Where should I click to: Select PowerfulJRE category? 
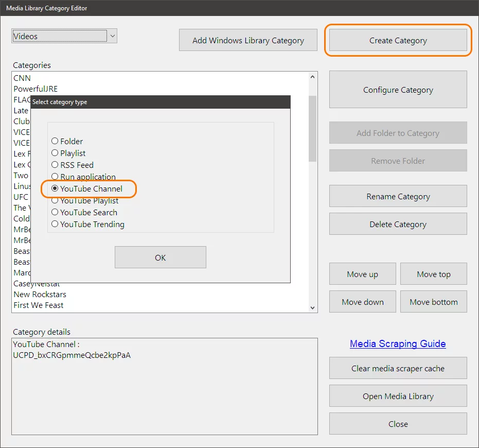click(x=161, y=89)
